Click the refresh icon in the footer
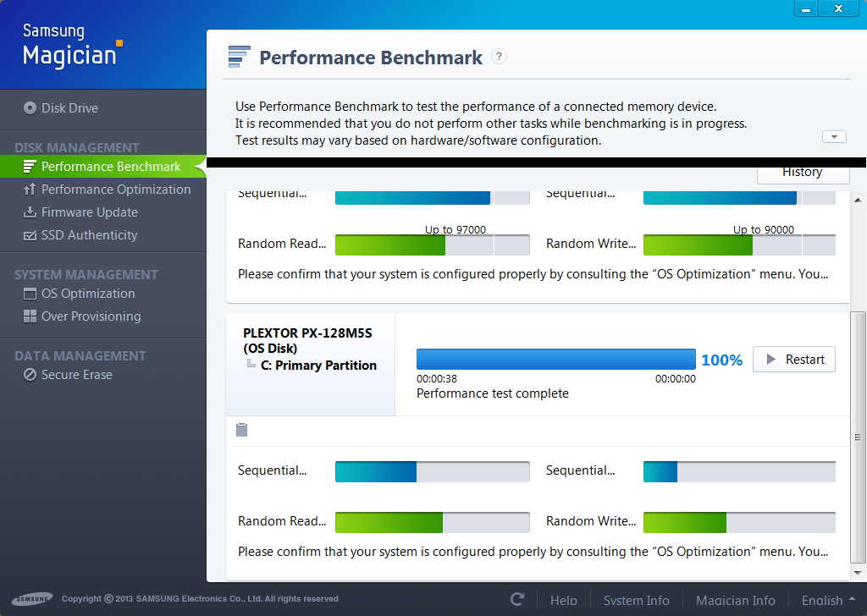The image size is (867, 616). (x=517, y=599)
